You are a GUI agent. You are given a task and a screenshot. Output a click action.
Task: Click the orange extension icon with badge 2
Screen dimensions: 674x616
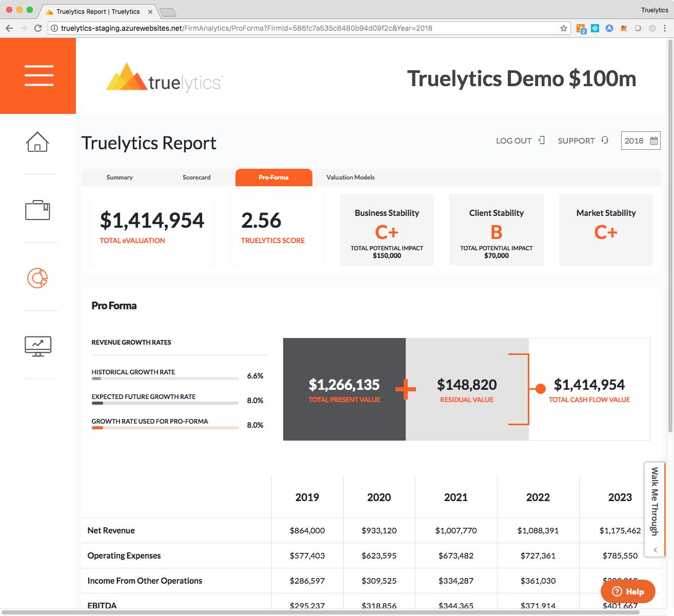[581, 29]
